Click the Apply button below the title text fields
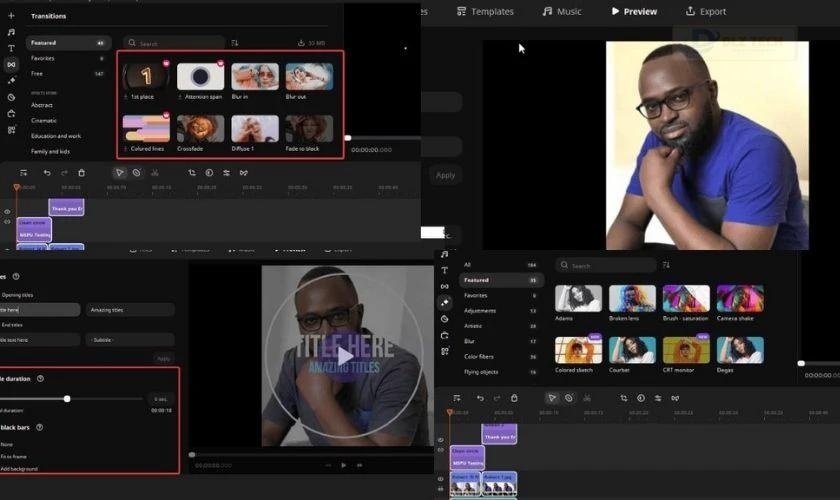Screen dimensions: 840x500 (163, 359)
